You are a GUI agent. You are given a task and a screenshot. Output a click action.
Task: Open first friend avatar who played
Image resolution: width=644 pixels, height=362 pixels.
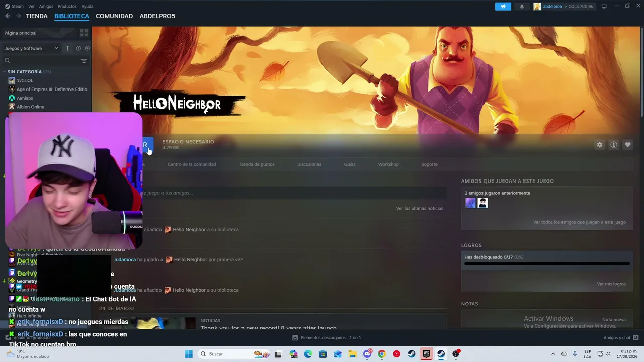[x=470, y=203]
